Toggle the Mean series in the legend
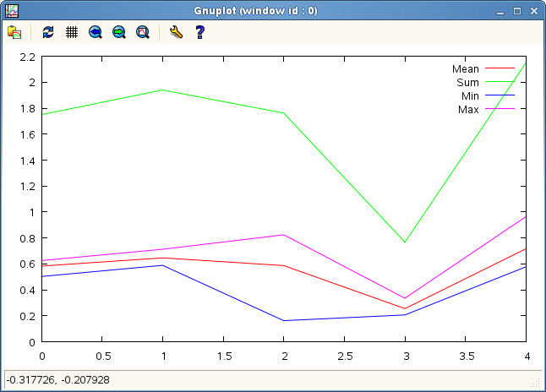 (x=465, y=69)
